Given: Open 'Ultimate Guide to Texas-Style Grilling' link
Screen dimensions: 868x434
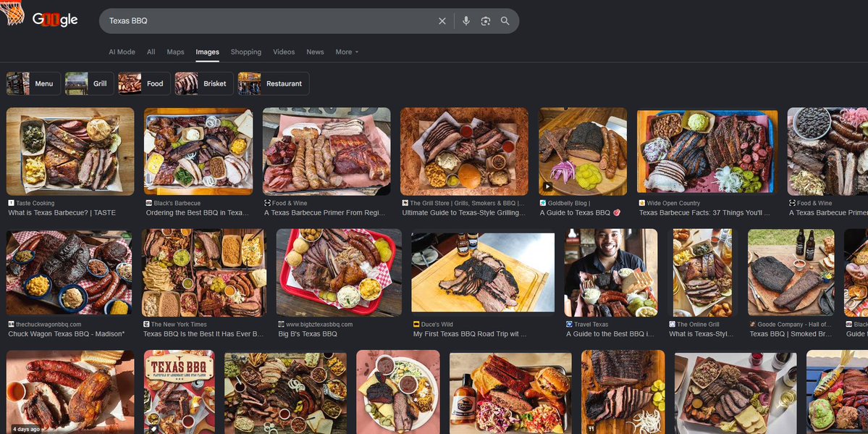Looking at the screenshot, I should point(464,213).
